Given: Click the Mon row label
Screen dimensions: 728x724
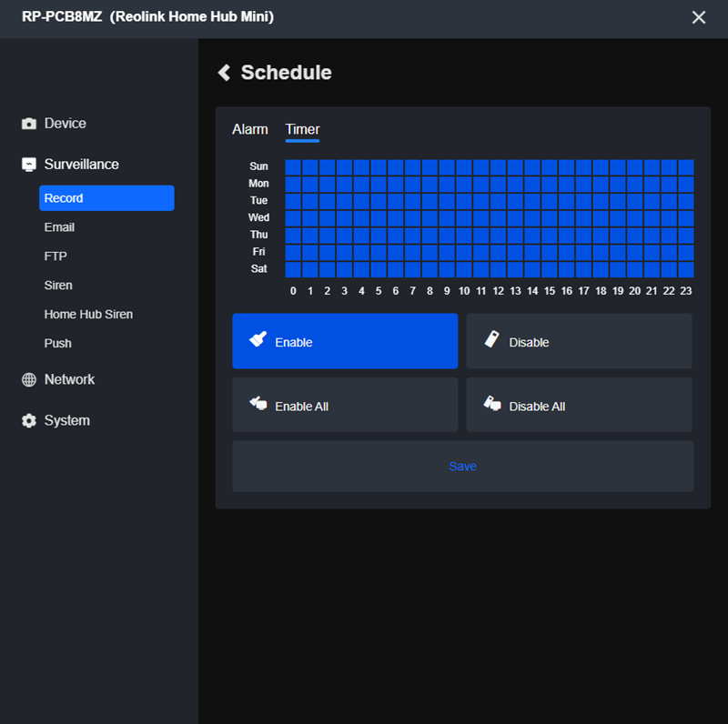Looking at the screenshot, I should point(258,184).
